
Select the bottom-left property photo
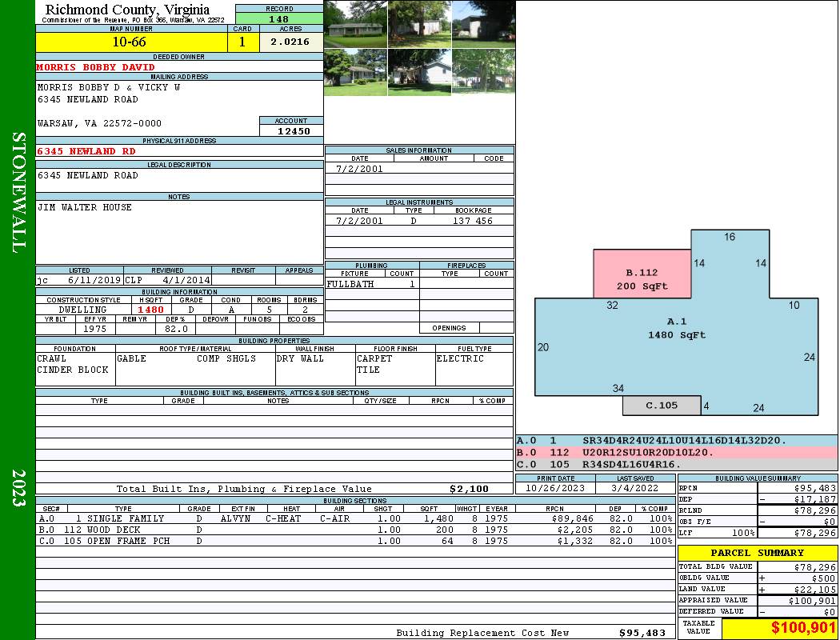356,72
